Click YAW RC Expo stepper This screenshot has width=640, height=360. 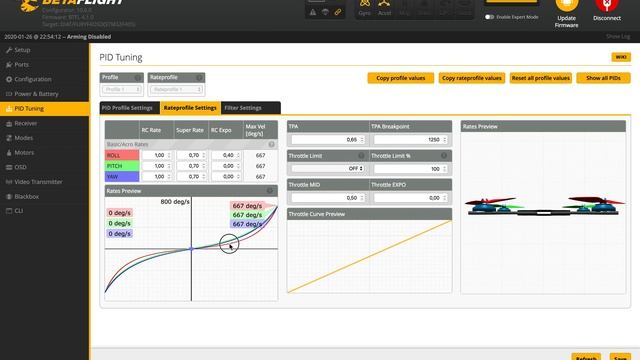click(238, 177)
